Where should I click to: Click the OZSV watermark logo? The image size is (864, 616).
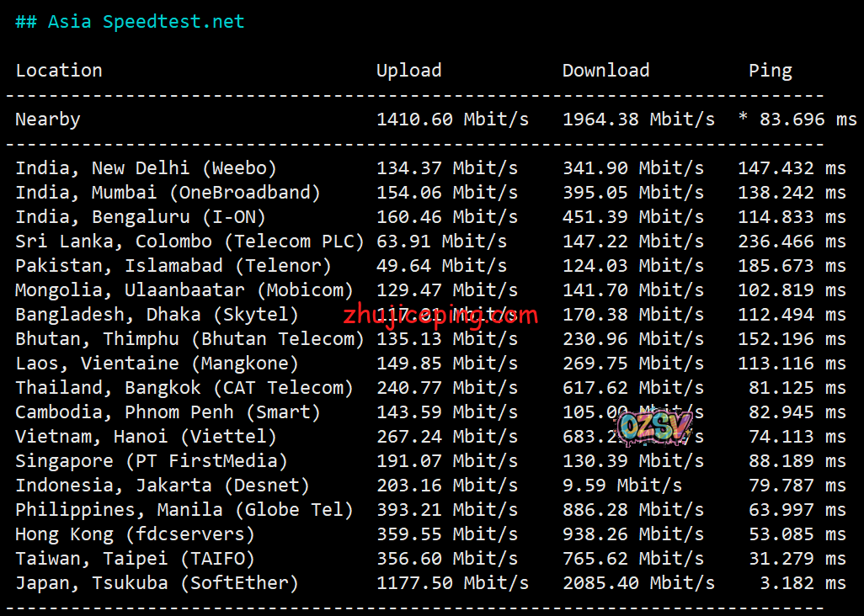(x=654, y=427)
